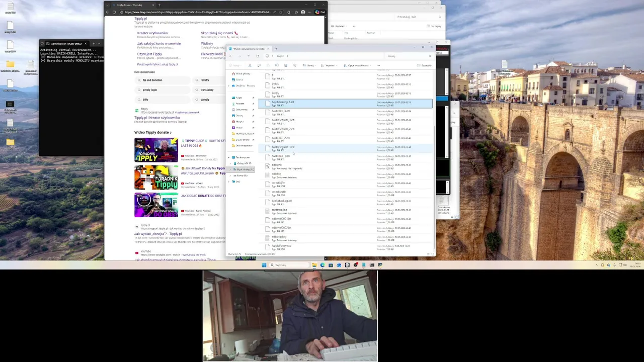Go back in Edge browser

click(108, 12)
